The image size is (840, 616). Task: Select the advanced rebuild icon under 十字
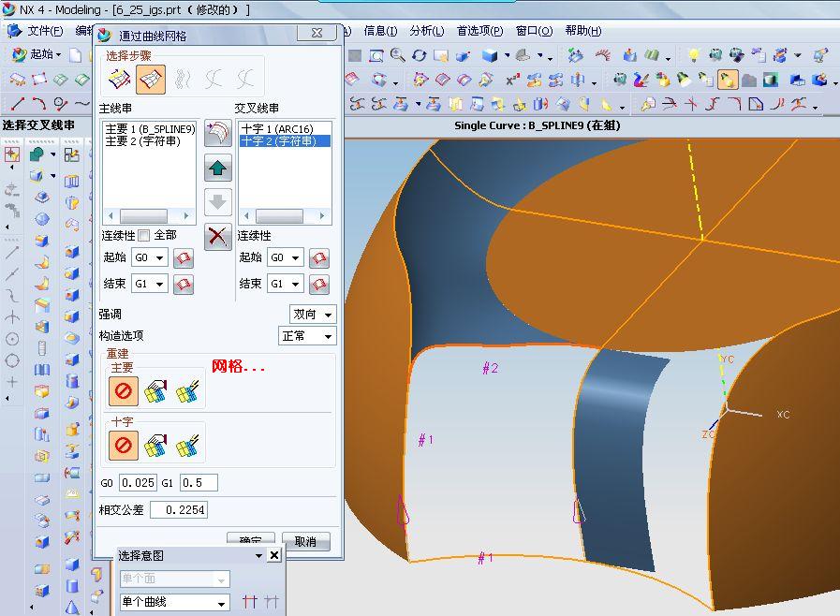click(x=187, y=446)
